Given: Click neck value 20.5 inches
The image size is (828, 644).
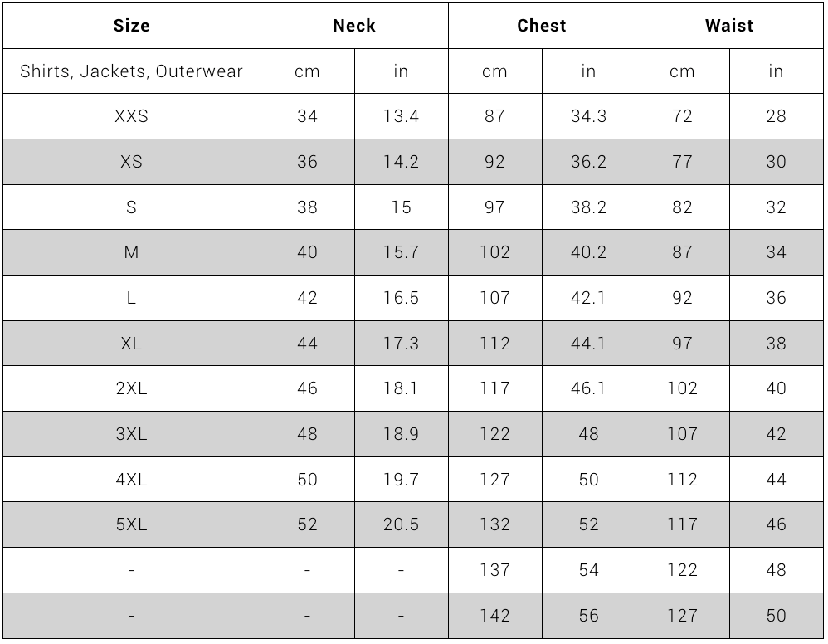Looking at the screenshot, I should tap(402, 524).
